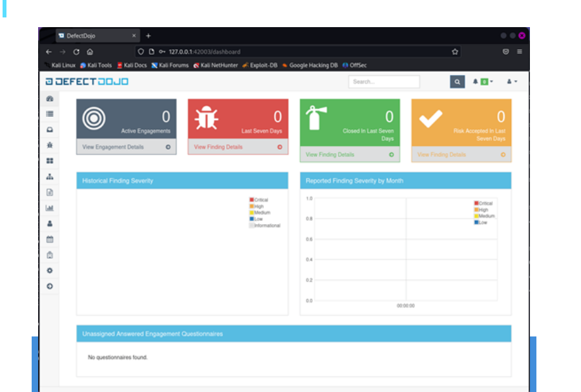The image size is (581, 392).
Task: Open the Endpoints sitemap icon in sidebar
Action: tap(50, 176)
